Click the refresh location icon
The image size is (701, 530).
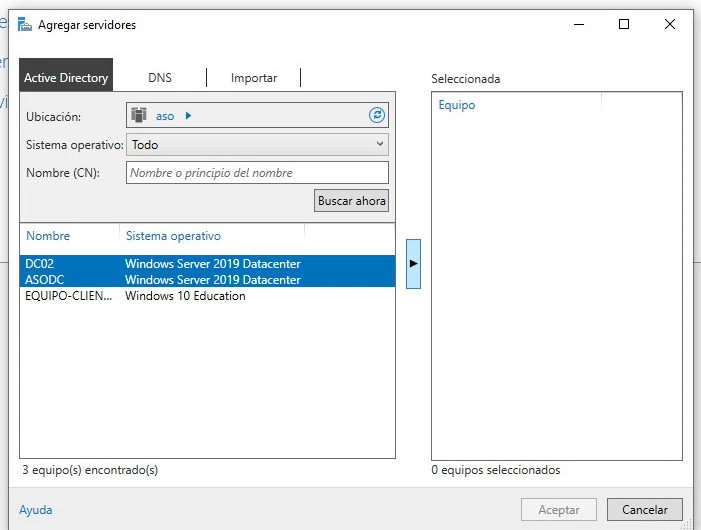click(x=377, y=115)
